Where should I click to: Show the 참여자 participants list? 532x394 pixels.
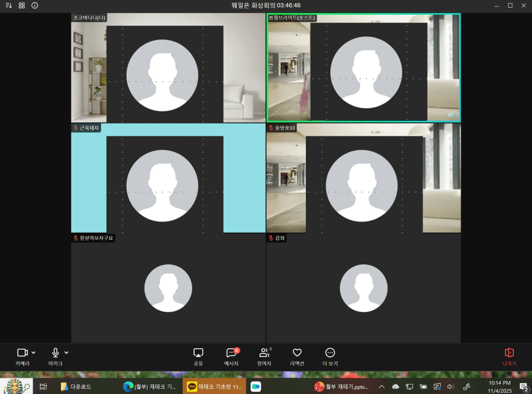264,357
